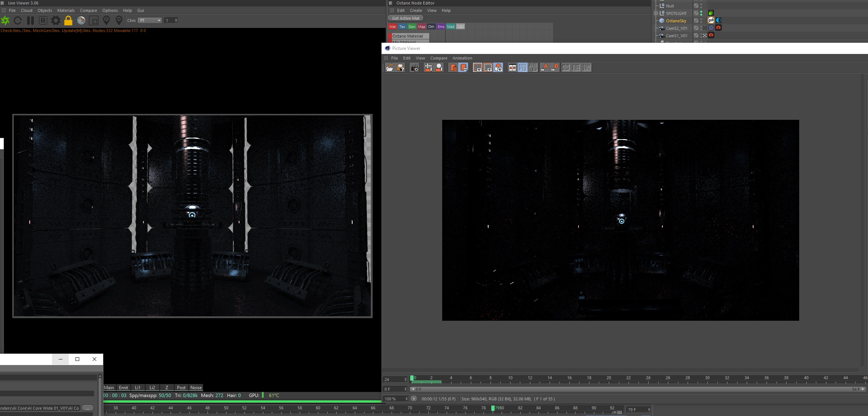Open Picture Viewer open-file icon
868x416 pixels.
[389, 67]
